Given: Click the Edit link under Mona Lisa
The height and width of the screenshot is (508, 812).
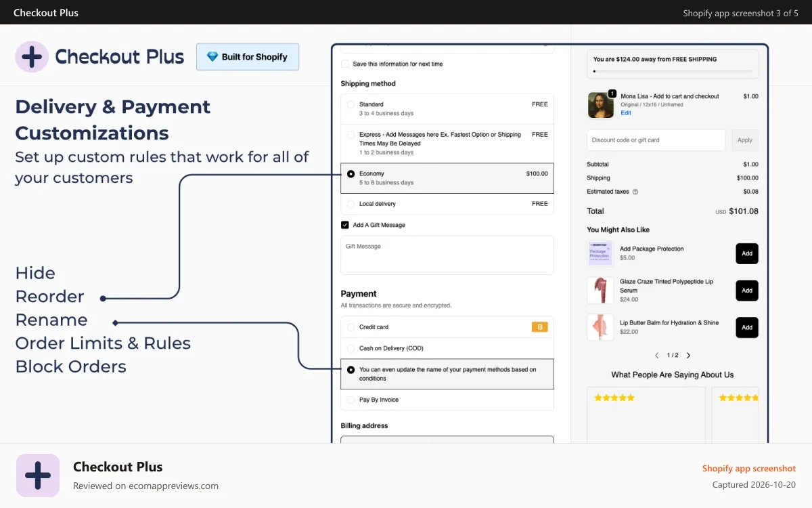Looking at the screenshot, I should point(626,113).
